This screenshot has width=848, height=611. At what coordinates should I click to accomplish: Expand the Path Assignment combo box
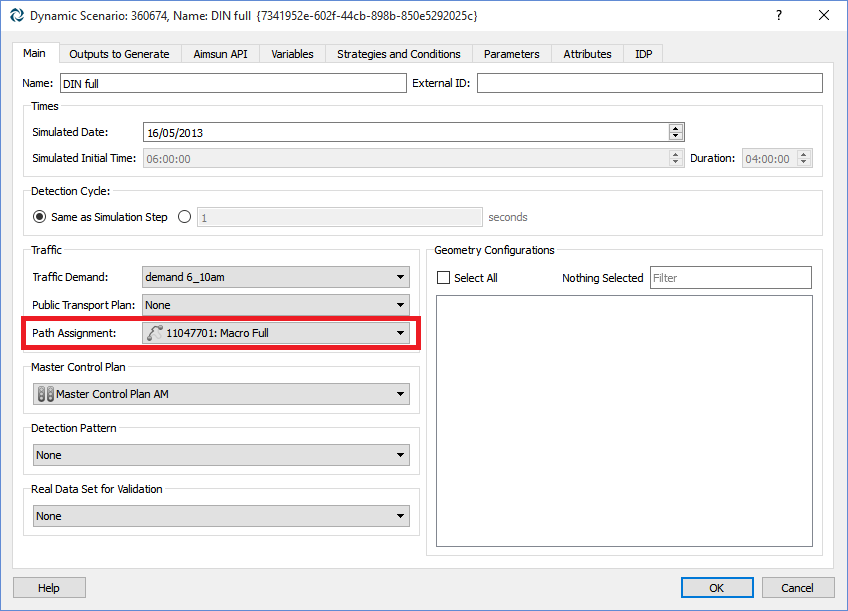click(276, 333)
